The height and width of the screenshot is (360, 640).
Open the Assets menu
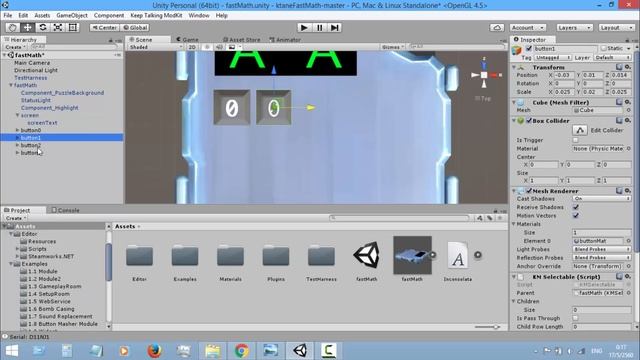[x=42, y=15]
